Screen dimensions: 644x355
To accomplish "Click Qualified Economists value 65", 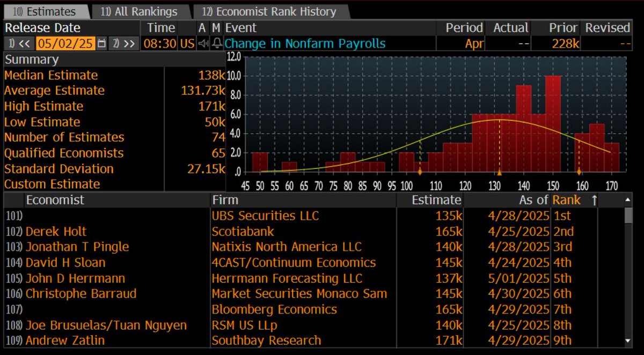I will click(218, 153).
